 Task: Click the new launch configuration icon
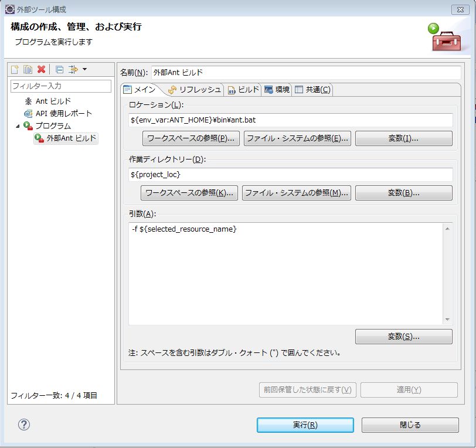(x=15, y=69)
